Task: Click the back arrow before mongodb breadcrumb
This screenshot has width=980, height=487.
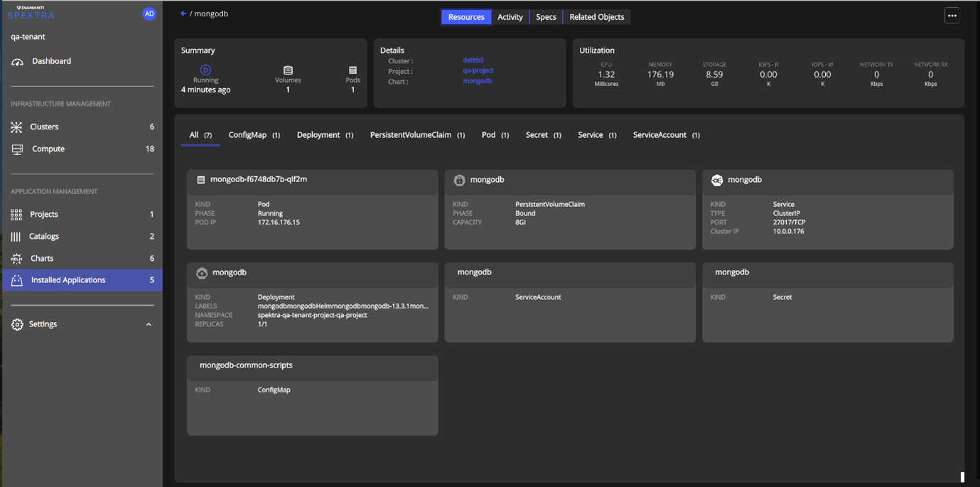Action: 183,14
